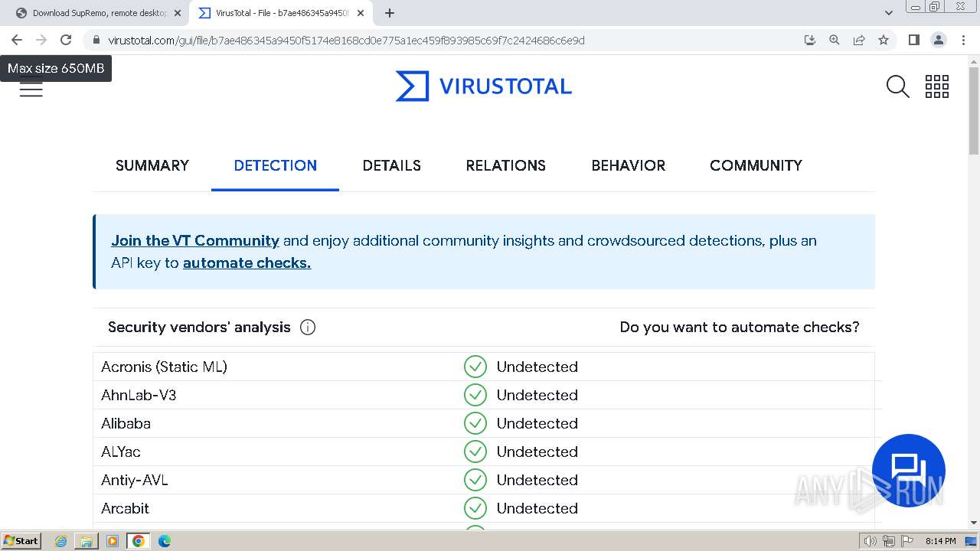Click the green check icon for ALYac

475,452
